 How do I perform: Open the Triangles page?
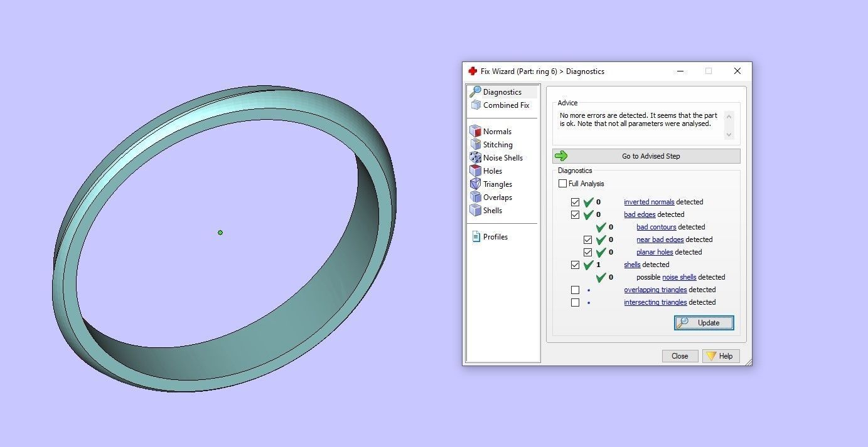pos(498,184)
